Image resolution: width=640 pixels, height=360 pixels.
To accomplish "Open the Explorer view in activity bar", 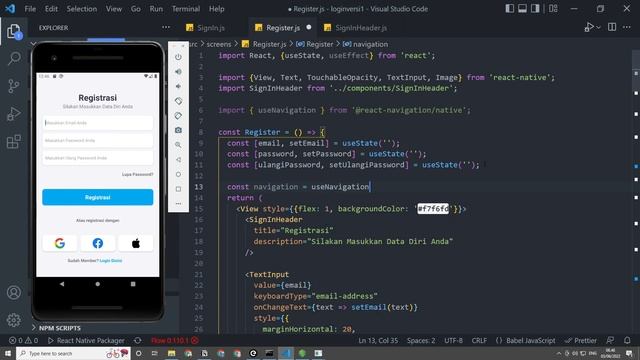I will click(x=13, y=31).
